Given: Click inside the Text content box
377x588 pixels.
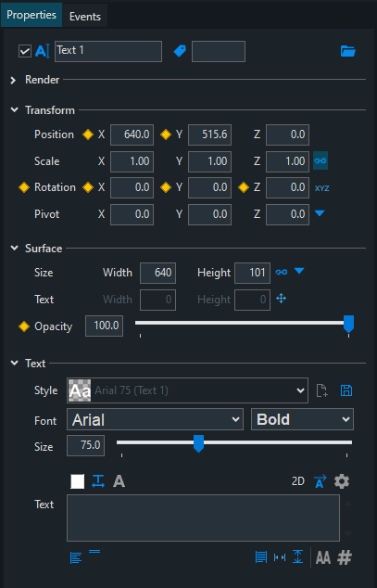Looking at the screenshot, I should coord(203,518).
